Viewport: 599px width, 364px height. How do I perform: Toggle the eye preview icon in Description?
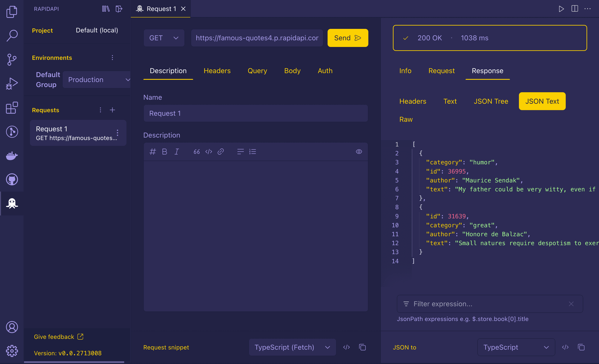[359, 152]
